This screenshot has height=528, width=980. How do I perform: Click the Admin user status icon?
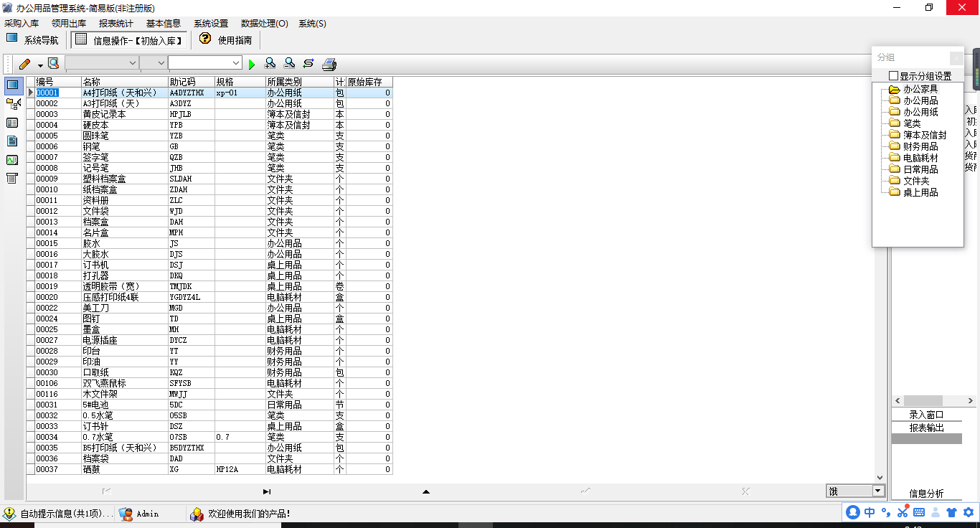pos(126,514)
